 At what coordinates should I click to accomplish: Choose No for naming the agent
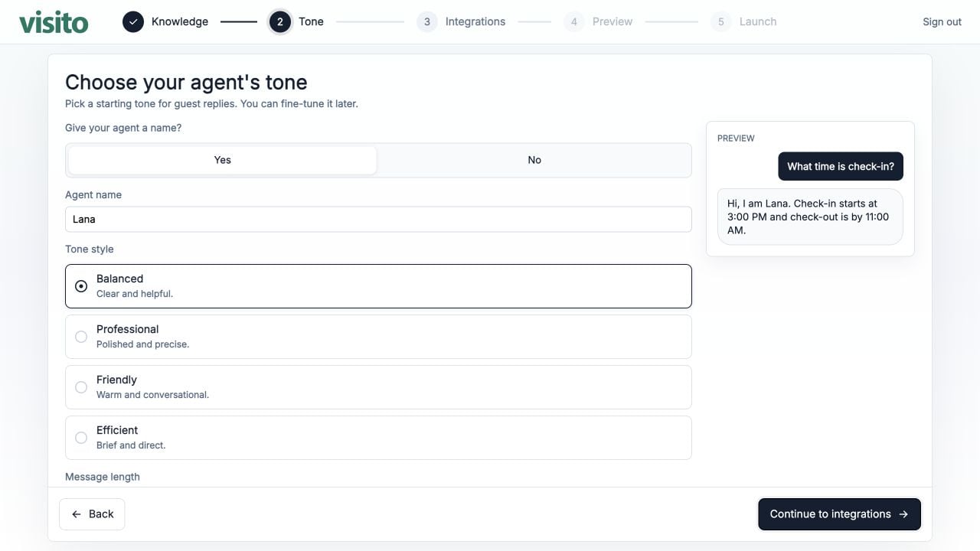(534, 160)
